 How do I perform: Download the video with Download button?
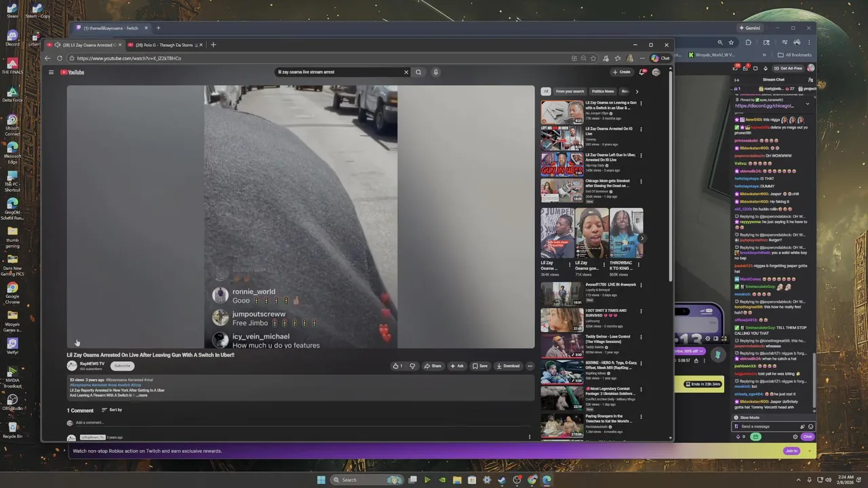(508, 366)
